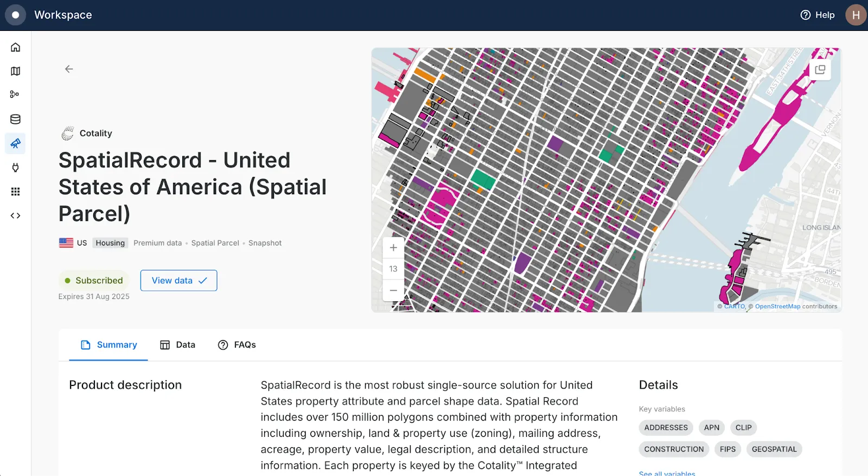The width and height of the screenshot is (868, 476).
Task: Open the Home icon in sidebar
Action: tap(15, 47)
